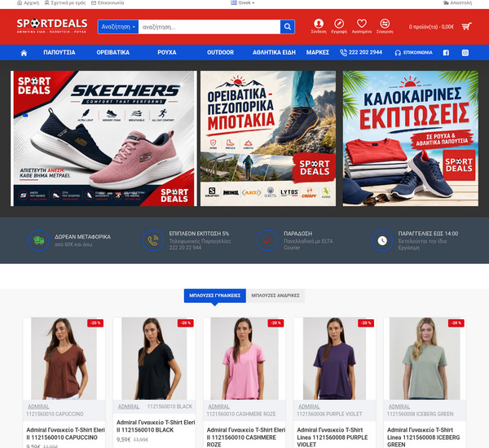The height and width of the screenshot is (448, 489).
Task: Click the ΕΠΙΠΛΕΟΝ ΕΚΠΤΩΣΗ 5% text
Action: [199, 234]
